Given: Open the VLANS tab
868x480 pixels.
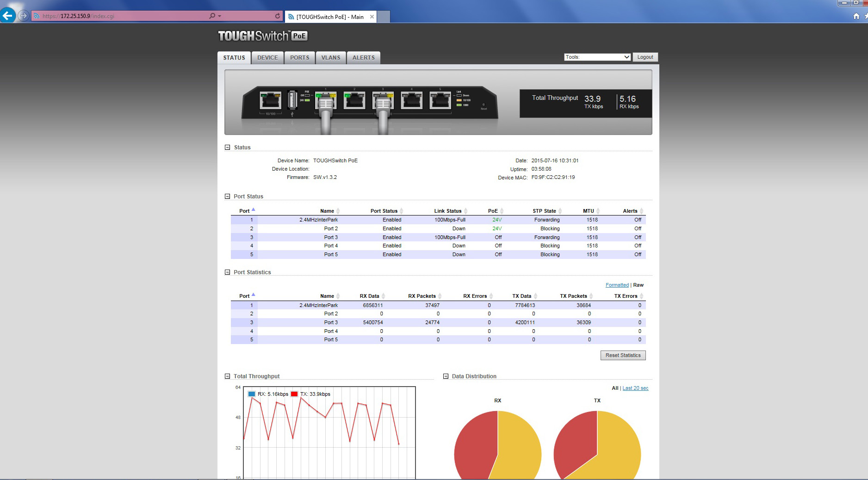Looking at the screenshot, I should click(331, 58).
